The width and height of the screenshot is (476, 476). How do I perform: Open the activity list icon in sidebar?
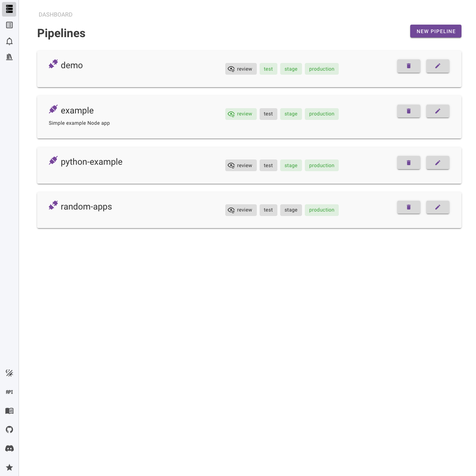coord(9,25)
